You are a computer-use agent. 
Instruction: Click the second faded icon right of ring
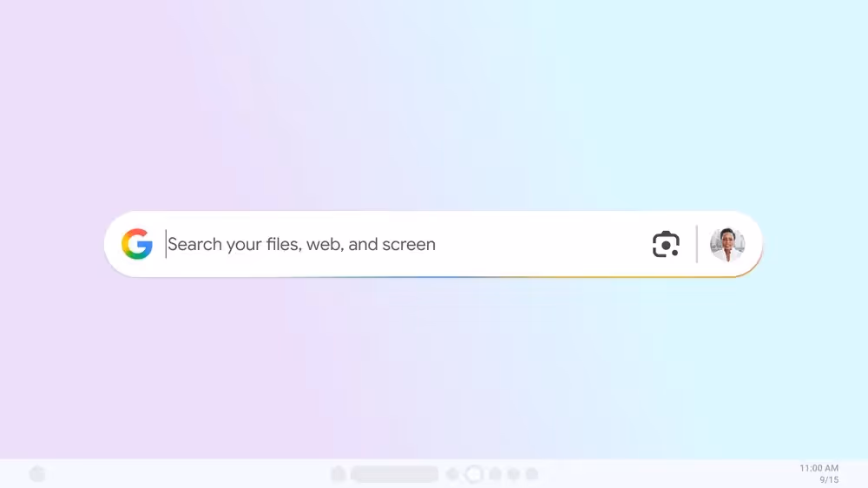point(513,474)
